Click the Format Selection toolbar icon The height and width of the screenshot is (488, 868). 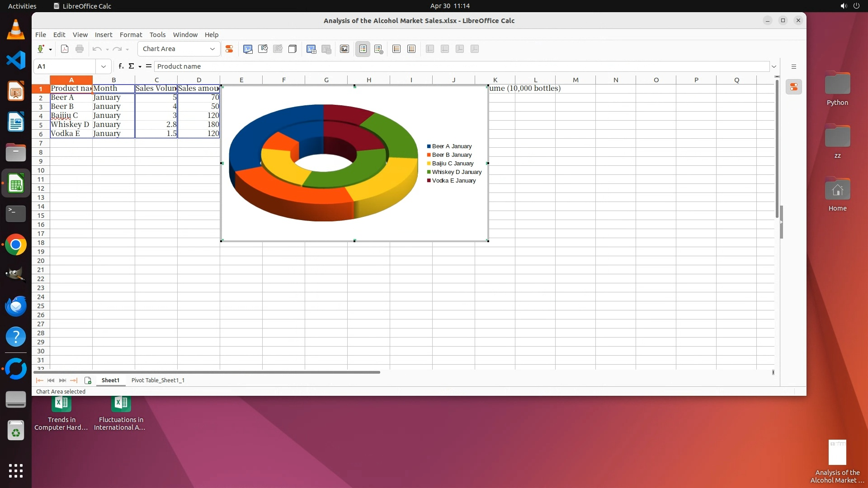click(x=229, y=49)
